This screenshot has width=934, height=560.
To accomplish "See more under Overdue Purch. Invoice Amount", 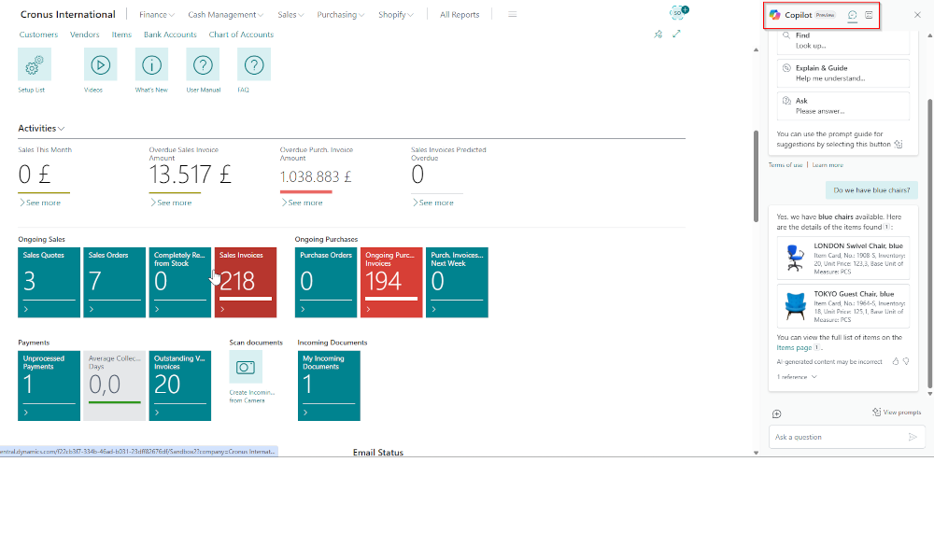I will coord(302,203).
